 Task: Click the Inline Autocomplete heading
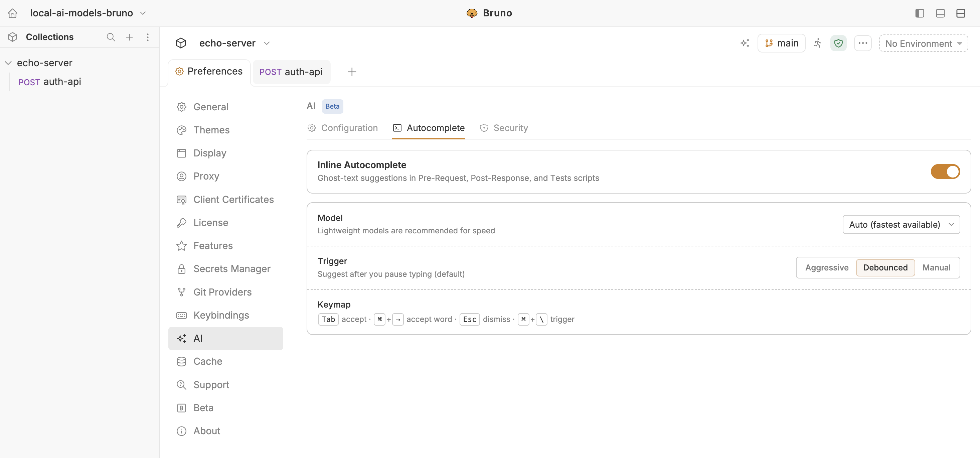[362, 165]
